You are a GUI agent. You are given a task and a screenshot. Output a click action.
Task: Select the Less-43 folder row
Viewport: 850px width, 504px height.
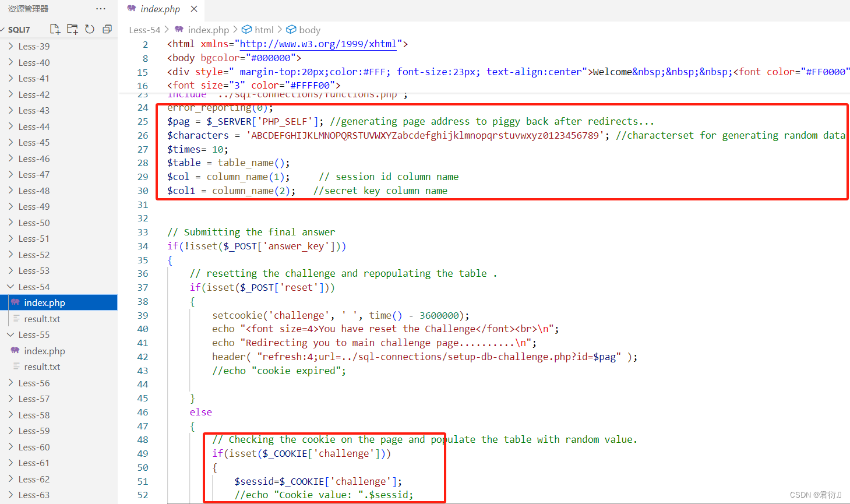click(59, 110)
